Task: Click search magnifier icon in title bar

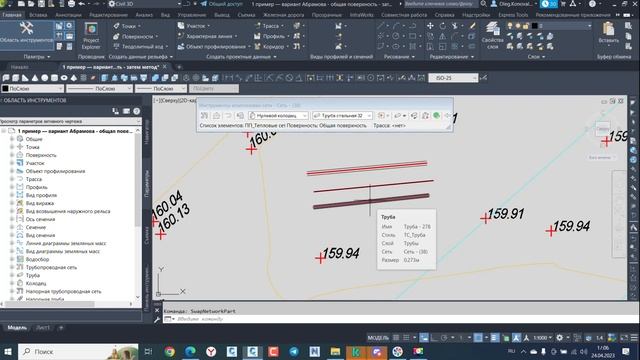Action: pos(483,4)
